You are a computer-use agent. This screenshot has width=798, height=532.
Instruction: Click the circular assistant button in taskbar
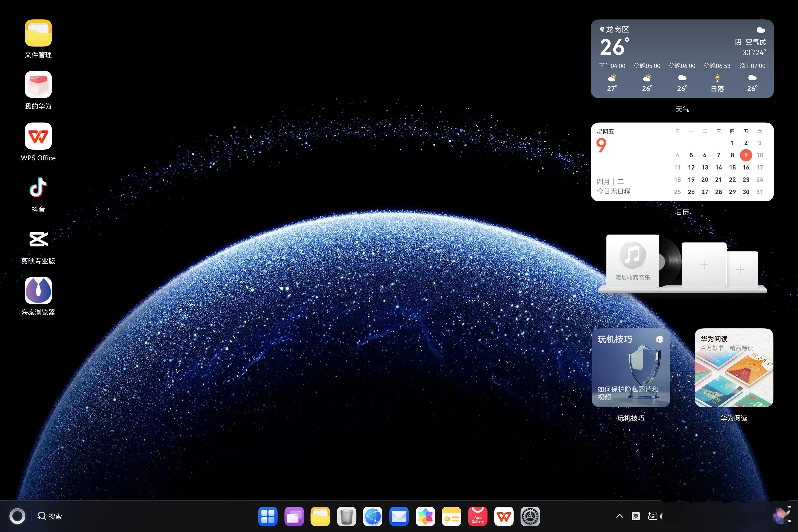(x=17, y=516)
